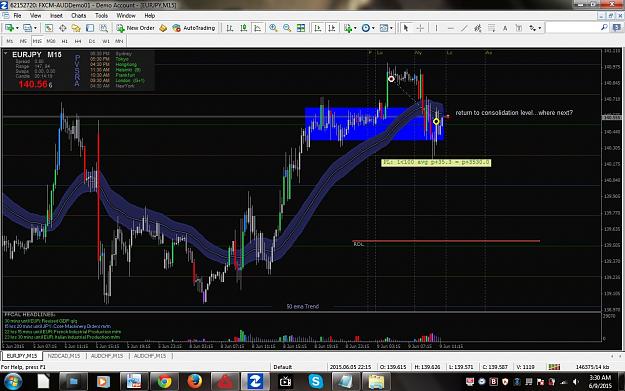Expand the Profiles dropdown arrow
Image resolution: width=625 pixels, height=391 pixels.
pos(35,28)
